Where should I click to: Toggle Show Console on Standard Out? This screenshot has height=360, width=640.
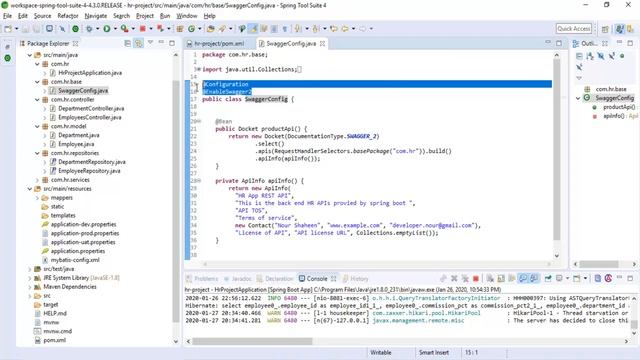pyautogui.click(x=523, y=279)
